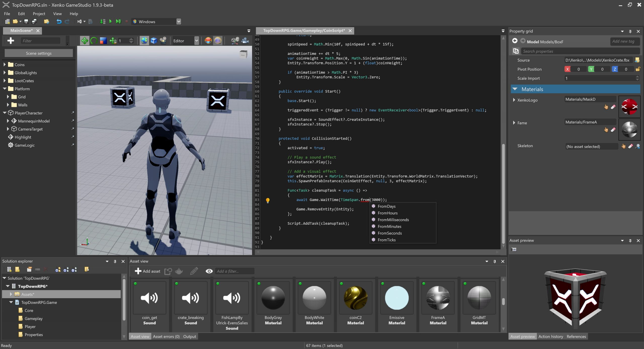The height and width of the screenshot is (349, 644).
Task: Click the red MaskD material preview swatch
Action: tap(629, 106)
